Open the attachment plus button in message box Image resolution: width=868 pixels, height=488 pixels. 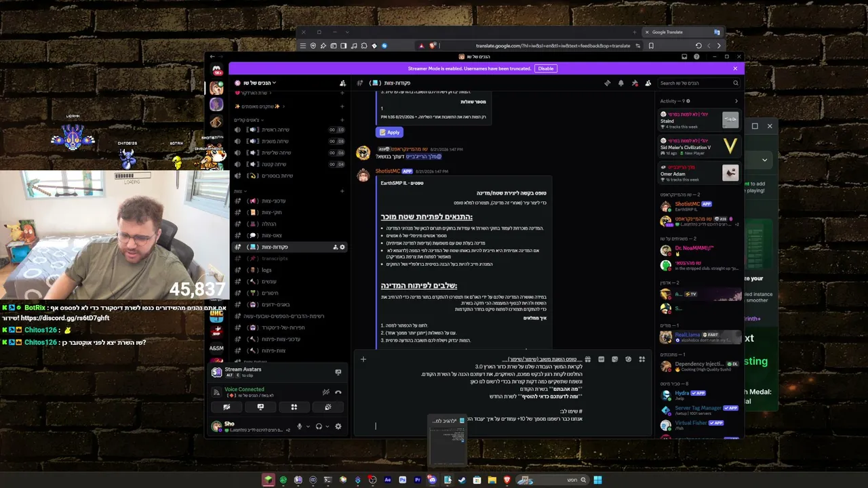(x=363, y=359)
